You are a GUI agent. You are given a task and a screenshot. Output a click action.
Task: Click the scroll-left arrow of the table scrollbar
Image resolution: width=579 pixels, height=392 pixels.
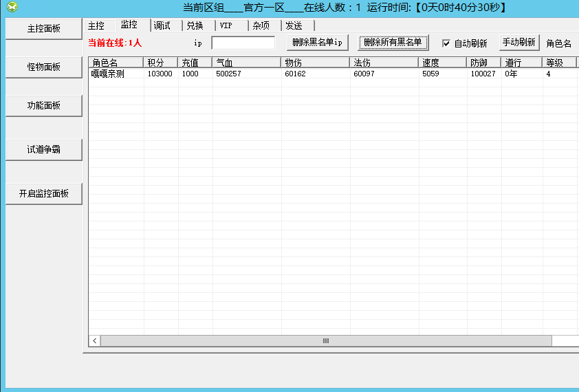(95, 340)
